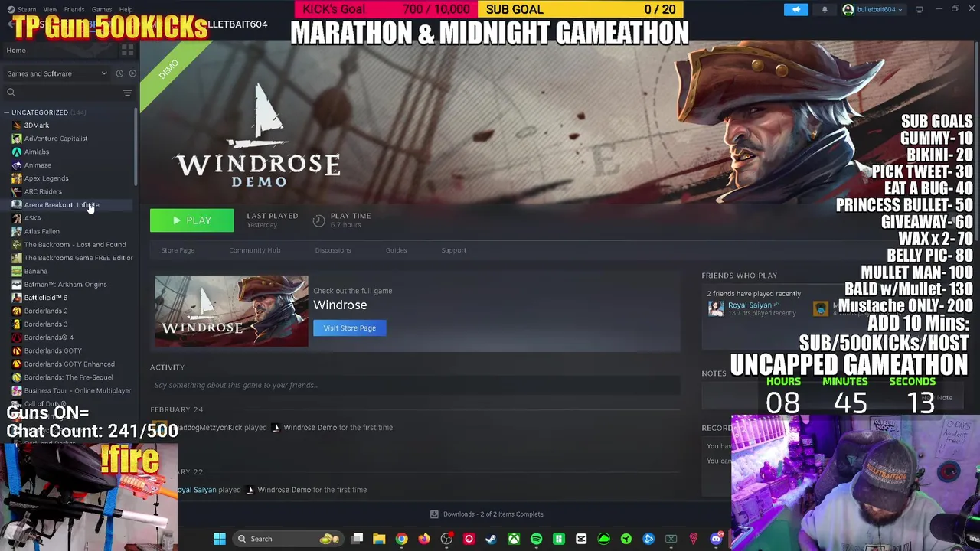Click Visit Store Page button
This screenshot has height=551, width=980.
pyautogui.click(x=349, y=328)
